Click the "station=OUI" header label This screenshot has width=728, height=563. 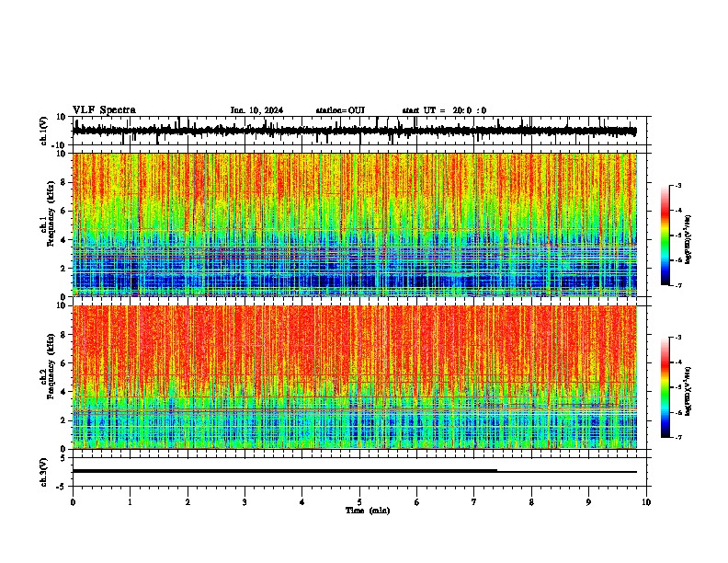point(340,110)
